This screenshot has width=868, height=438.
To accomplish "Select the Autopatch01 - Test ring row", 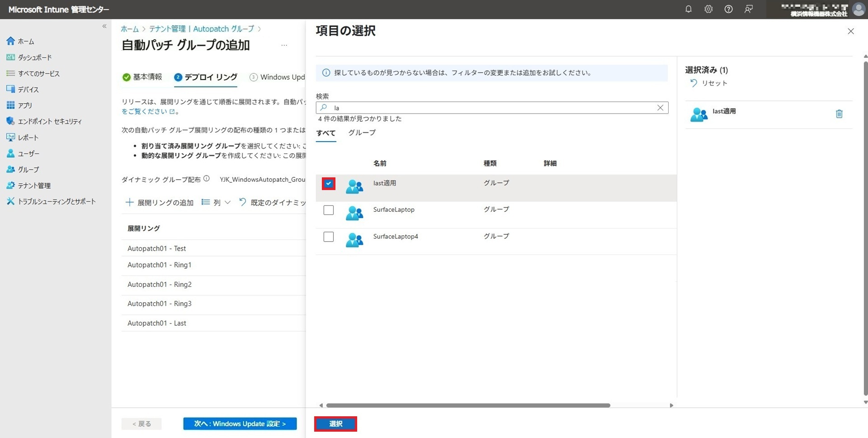I will tap(213, 248).
